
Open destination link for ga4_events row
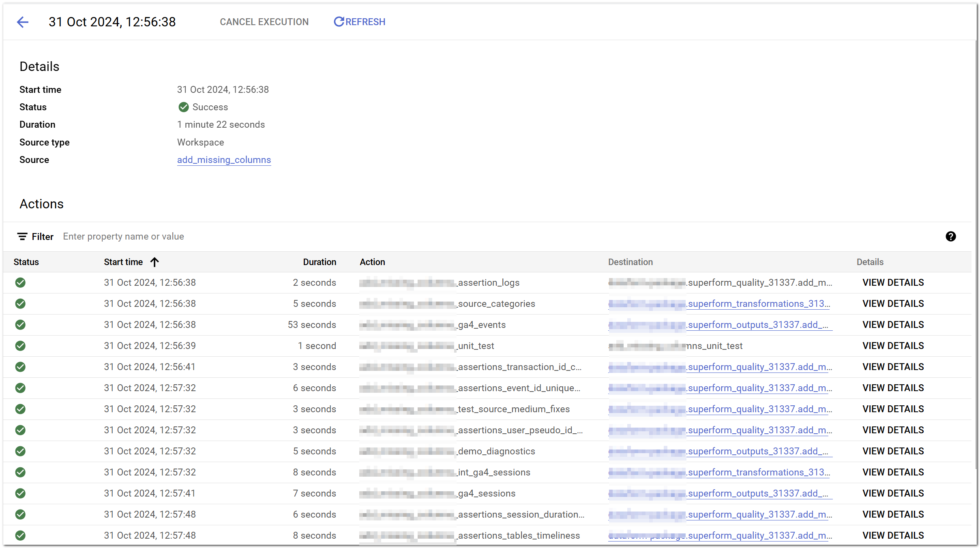pyautogui.click(x=720, y=325)
